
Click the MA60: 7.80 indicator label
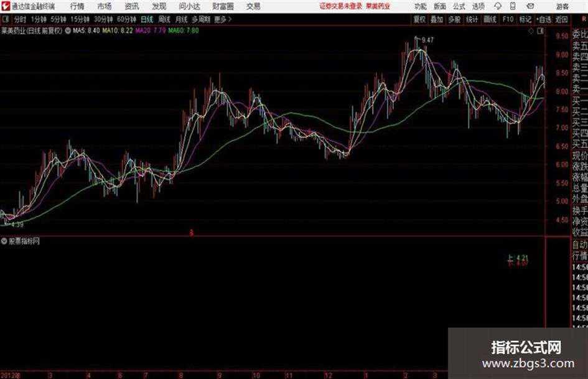tap(184, 30)
